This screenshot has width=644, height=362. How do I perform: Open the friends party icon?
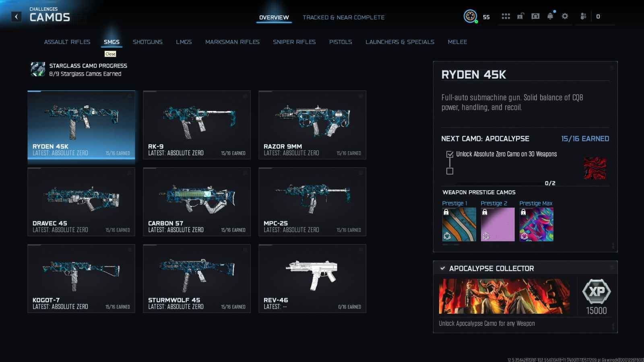pyautogui.click(x=583, y=16)
